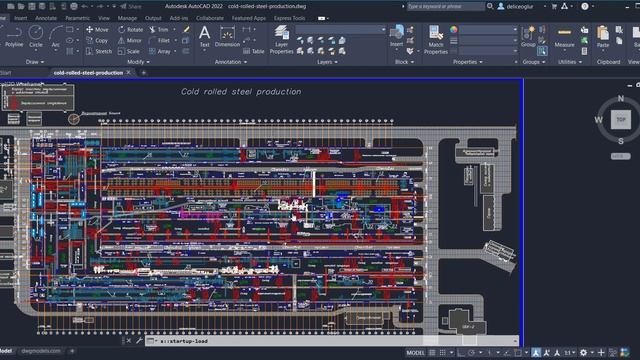Activate the Array command

[x=160, y=51]
